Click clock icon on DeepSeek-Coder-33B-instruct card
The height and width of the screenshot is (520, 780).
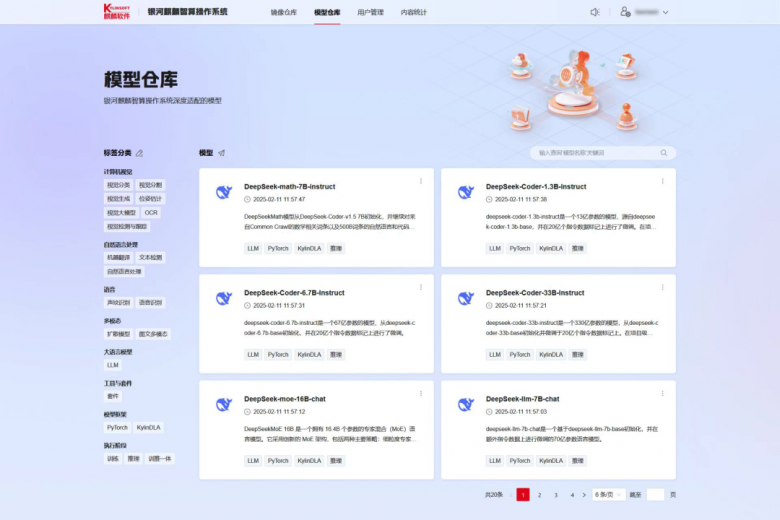(x=489, y=306)
